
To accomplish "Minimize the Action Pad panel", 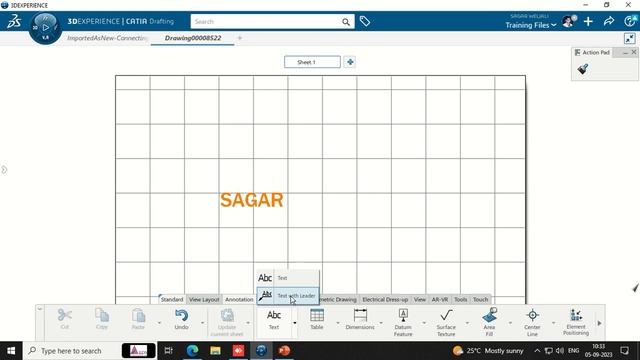I will (x=625, y=52).
